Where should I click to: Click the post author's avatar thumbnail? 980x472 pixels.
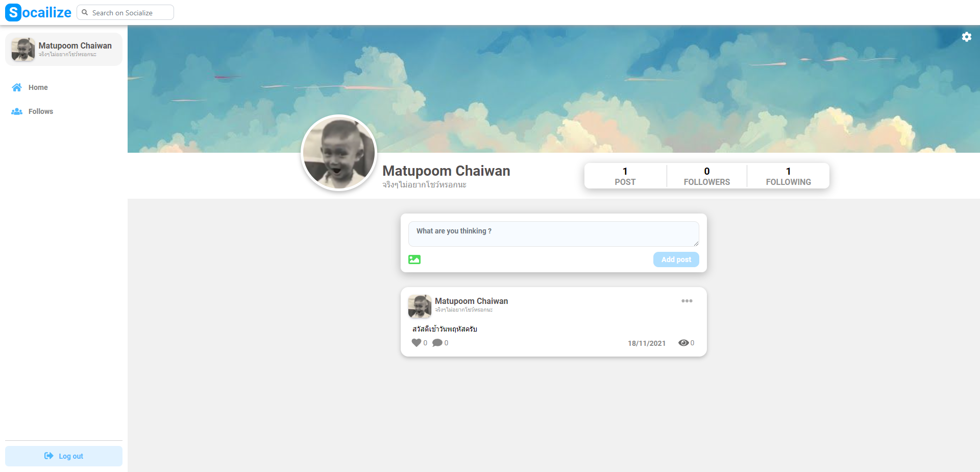coord(420,306)
